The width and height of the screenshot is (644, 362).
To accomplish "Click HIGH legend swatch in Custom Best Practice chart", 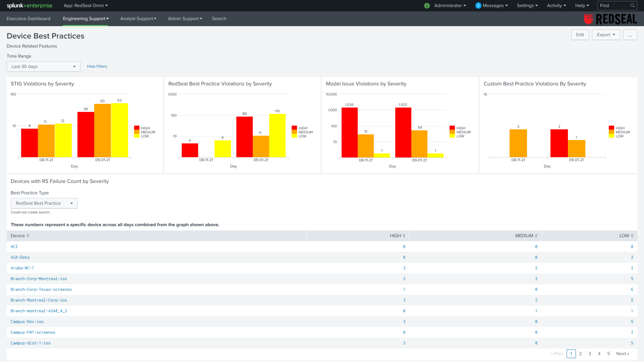I will (x=611, y=128).
